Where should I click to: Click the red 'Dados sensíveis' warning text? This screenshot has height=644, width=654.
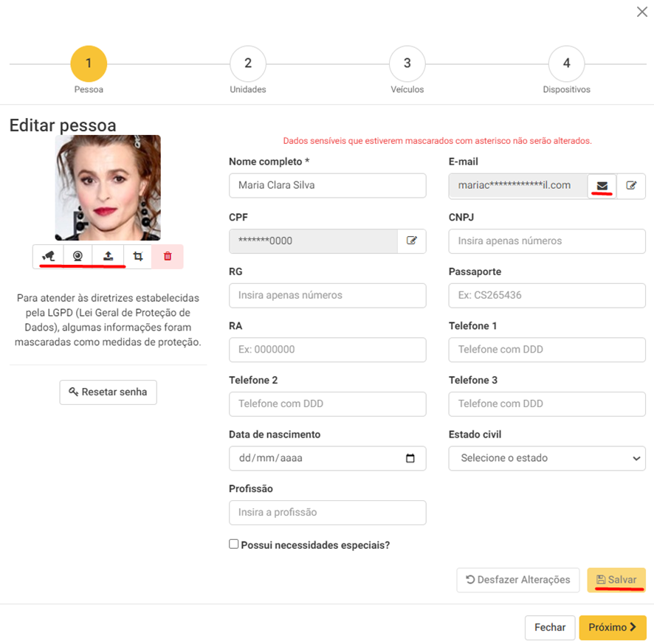coord(437,141)
